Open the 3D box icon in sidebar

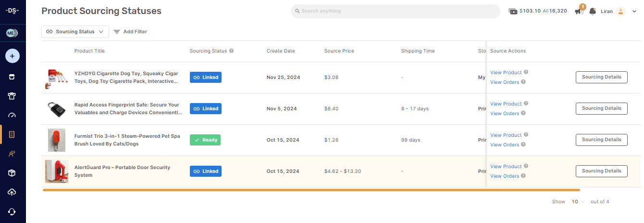click(x=12, y=173)
